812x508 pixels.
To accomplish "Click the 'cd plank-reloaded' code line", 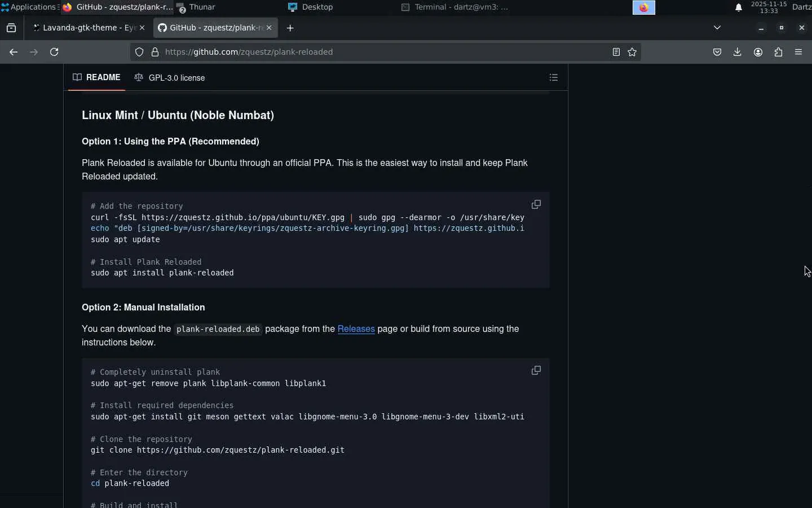I will pos(130,483).
